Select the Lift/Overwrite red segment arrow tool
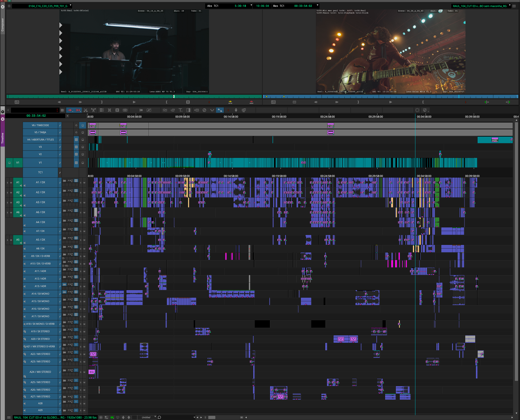 (x=70, y=110)
